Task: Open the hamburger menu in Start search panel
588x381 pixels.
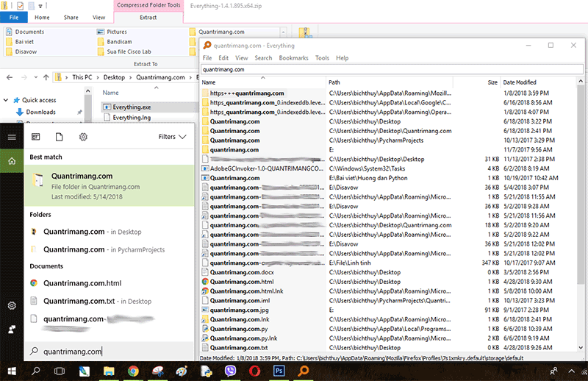Action: point(12,137)
